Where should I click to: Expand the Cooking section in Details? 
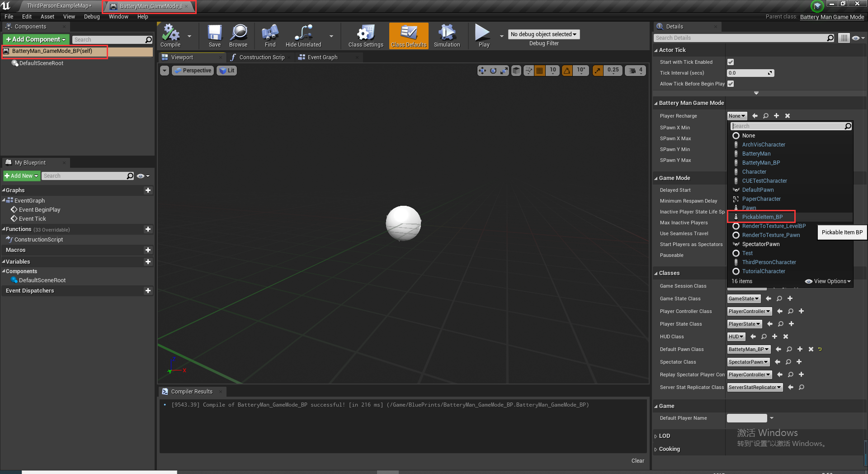tap(656, 450)
